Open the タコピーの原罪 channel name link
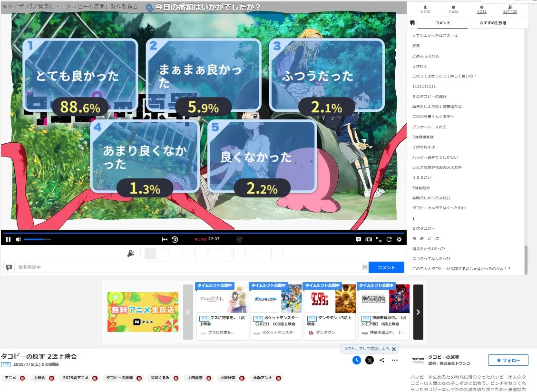 point(444,357)
